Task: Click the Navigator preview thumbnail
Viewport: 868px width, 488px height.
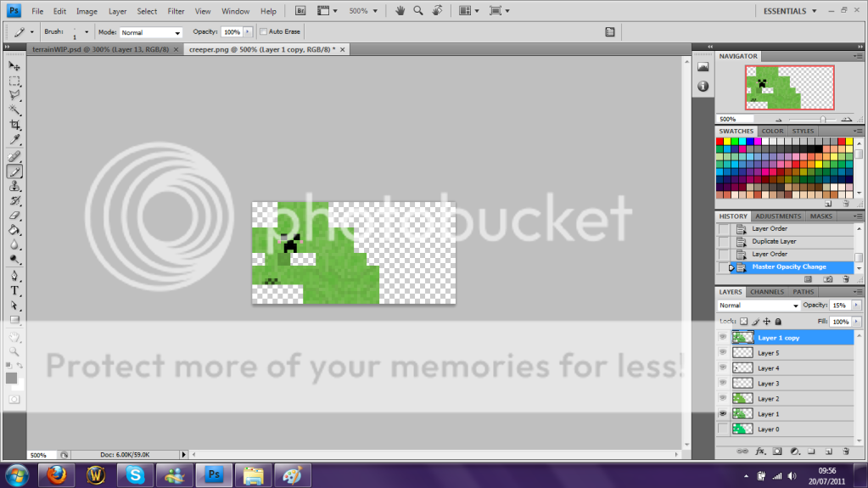Action: [789, 87]
